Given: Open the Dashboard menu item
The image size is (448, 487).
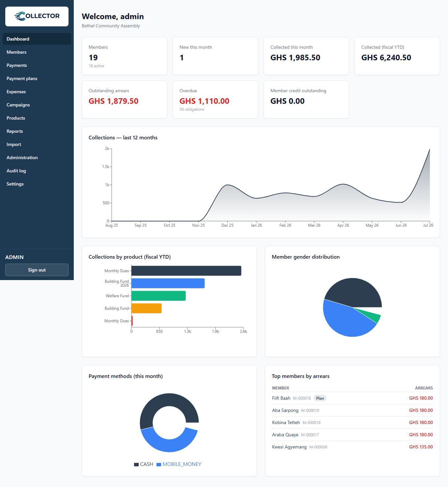Looking at the screenshot, I should click(x=37, y=39).
